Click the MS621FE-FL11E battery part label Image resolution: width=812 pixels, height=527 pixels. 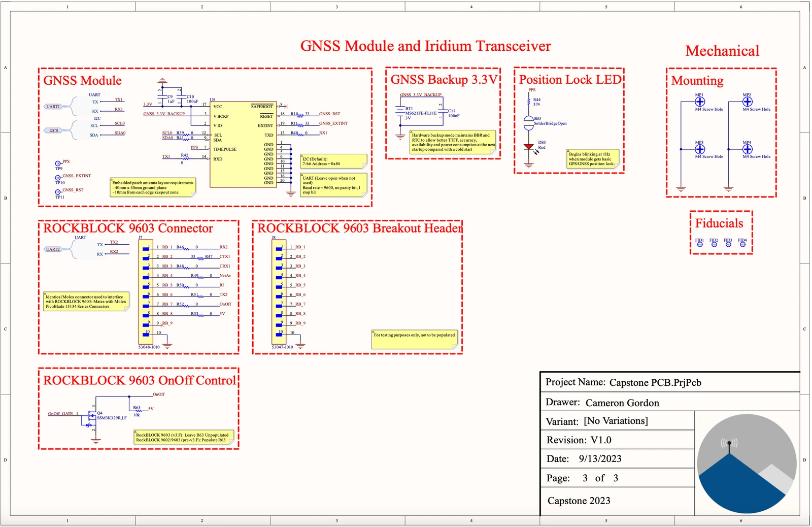[x=421, y=113]
